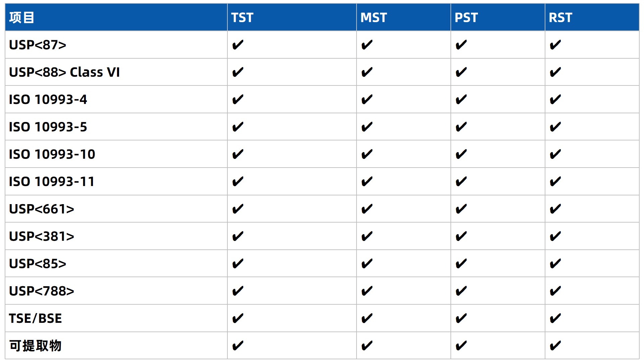Image resolution: width=644 pixels, height=362 pixels.
Task: Click the RST checkmark for USP<88> Class VI
Action: 555,72
